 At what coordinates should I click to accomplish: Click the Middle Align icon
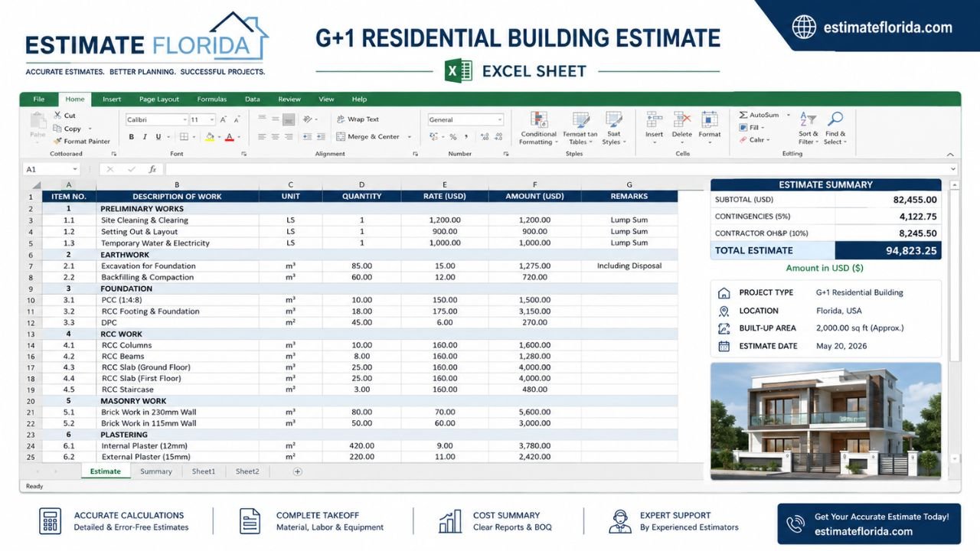tap(275, 119)
